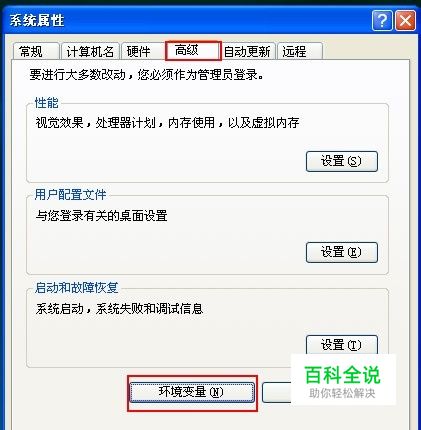Viewport: 421px width, 430px height.
Task: Click the administrator login notice text
Action: point(147,74)
